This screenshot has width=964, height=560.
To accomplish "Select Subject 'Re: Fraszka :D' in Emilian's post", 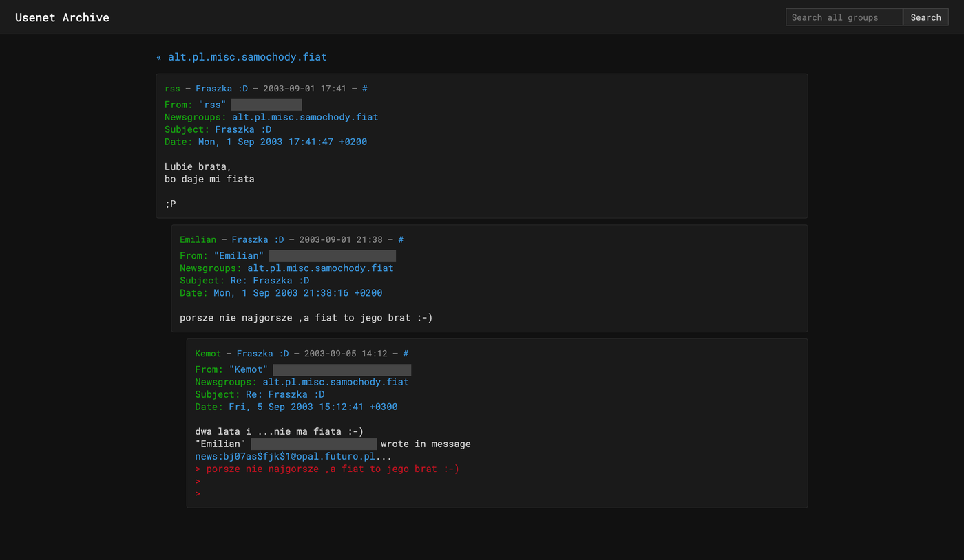I will [270, 281].
